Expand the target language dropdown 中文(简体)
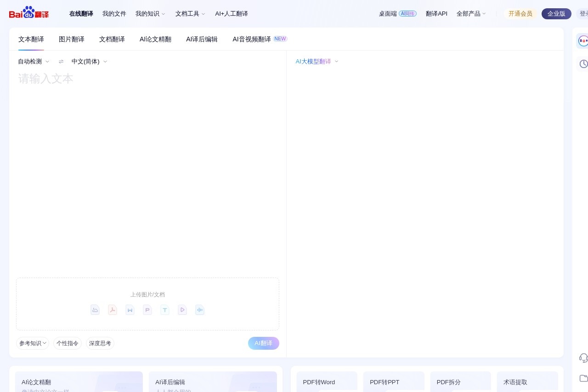The image size is (588, 392). (89, 61)
